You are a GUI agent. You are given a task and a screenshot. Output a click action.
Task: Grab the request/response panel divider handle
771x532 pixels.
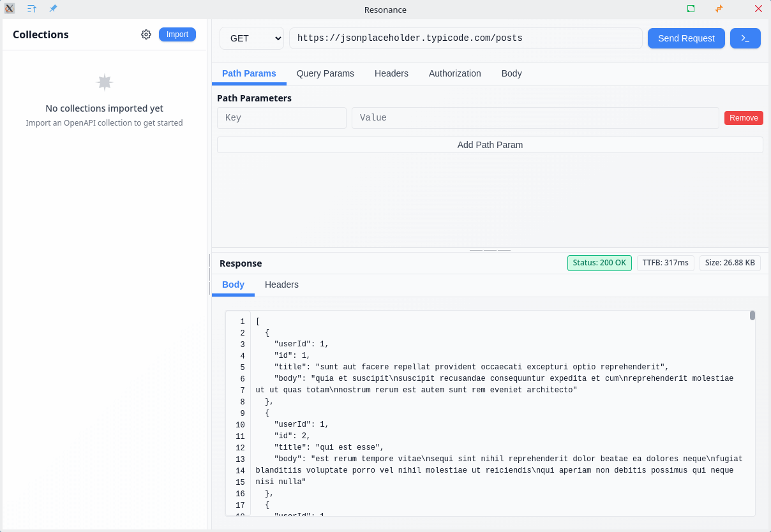pyautogui.click(x=490, y=250)
